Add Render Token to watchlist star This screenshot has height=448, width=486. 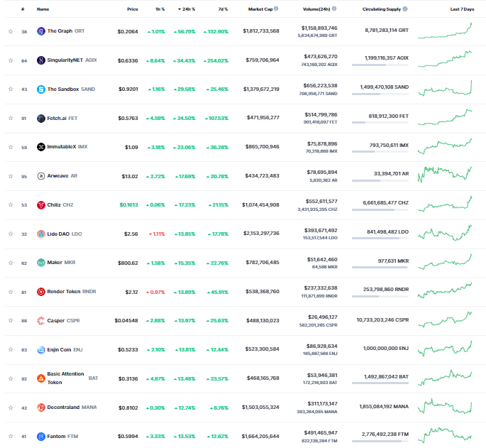click(11, 292)
